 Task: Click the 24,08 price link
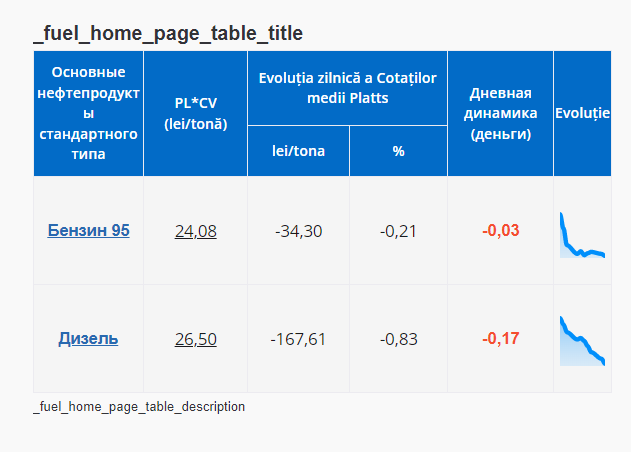[x=195, y=231]
